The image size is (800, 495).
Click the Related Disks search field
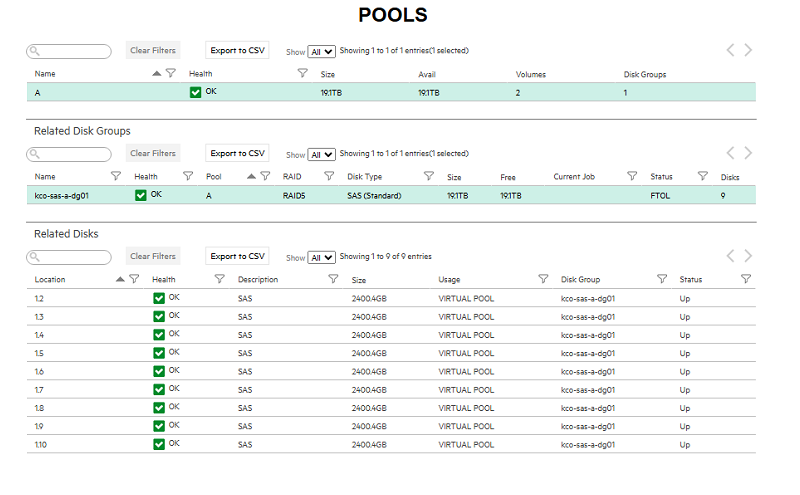[69, 257]
